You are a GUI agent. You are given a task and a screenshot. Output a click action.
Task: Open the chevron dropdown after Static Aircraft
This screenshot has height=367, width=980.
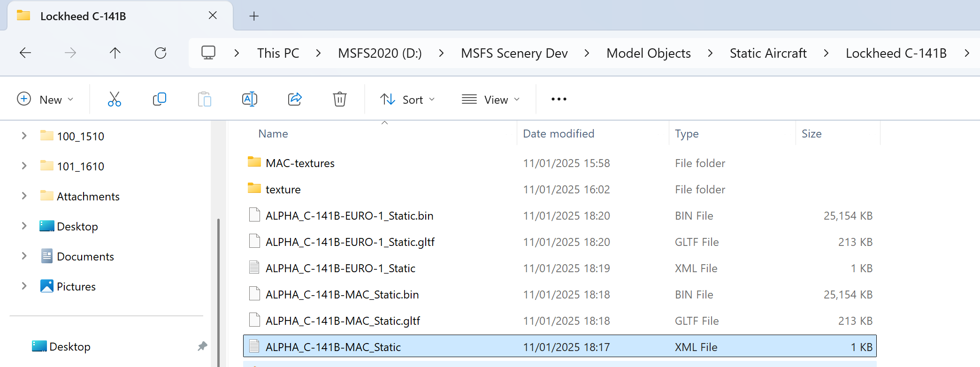826,53
